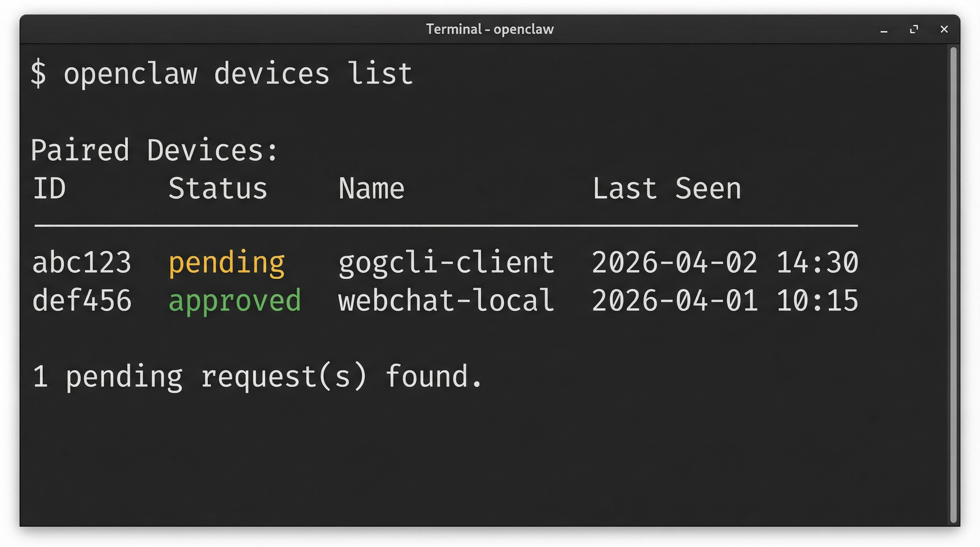Click the pending request count line
Viewport: 980px width, 547px height.
coord(257,376)
